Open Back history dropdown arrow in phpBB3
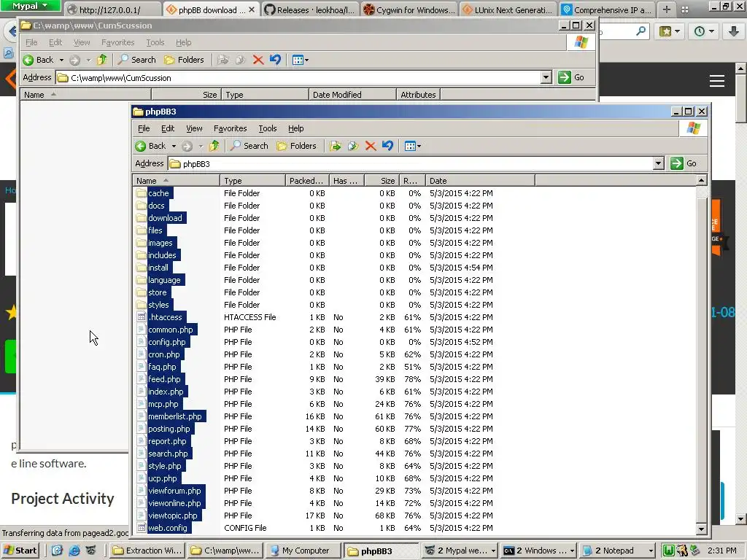The height and width of the screenshot is (560, 747). point(174,146)
